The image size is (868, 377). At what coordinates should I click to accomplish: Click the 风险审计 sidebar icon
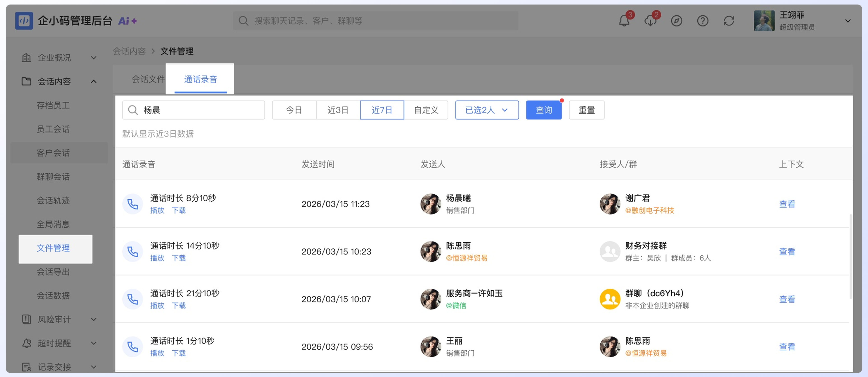click(26, 319)
